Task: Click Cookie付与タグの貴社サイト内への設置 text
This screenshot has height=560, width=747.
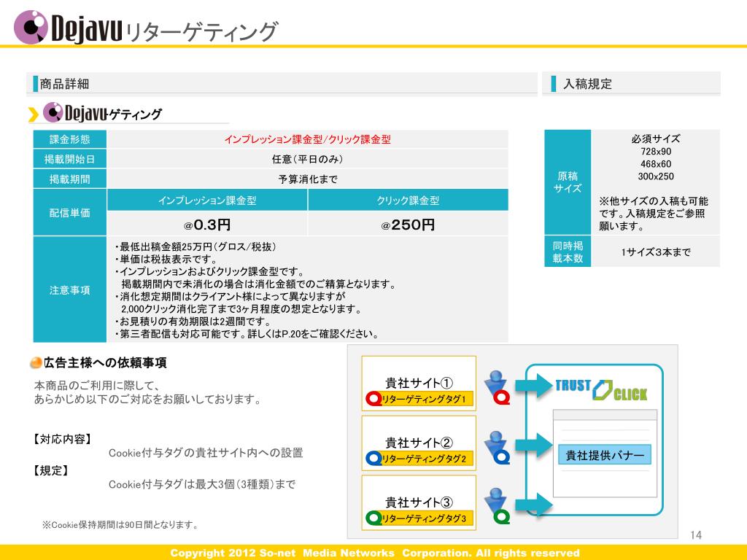Action: pos(206,453)
